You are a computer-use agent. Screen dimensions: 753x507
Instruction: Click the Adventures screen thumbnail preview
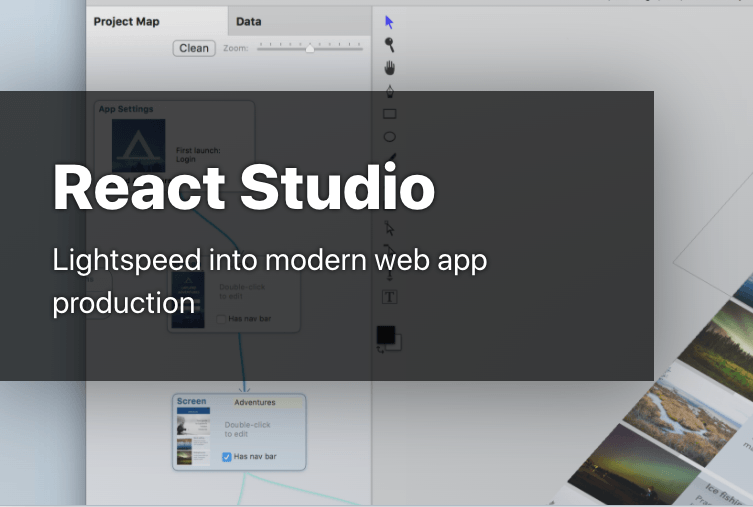pos(193,436)
